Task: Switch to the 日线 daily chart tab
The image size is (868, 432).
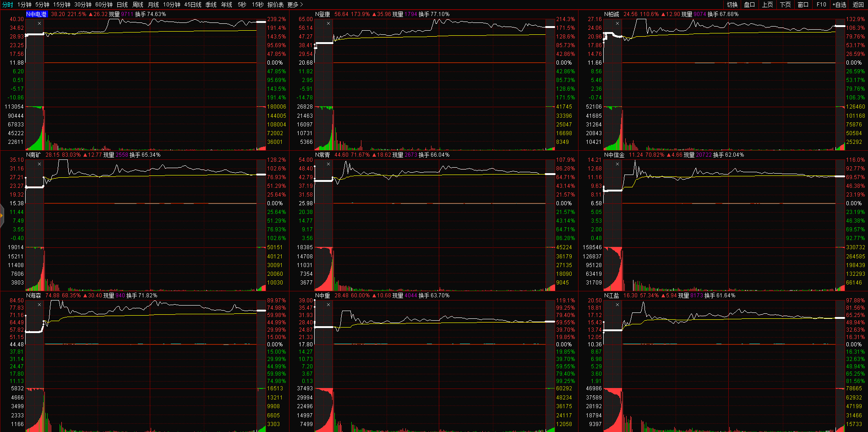Action: tap(122, 5)
